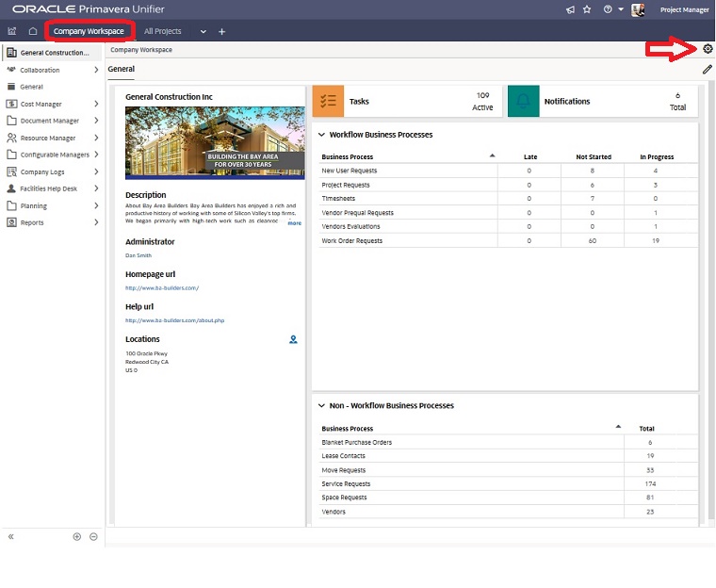This screenshot has width=716, height=588.
Task: Add a new tab with plus icon
Action: [x=222, y=31]
